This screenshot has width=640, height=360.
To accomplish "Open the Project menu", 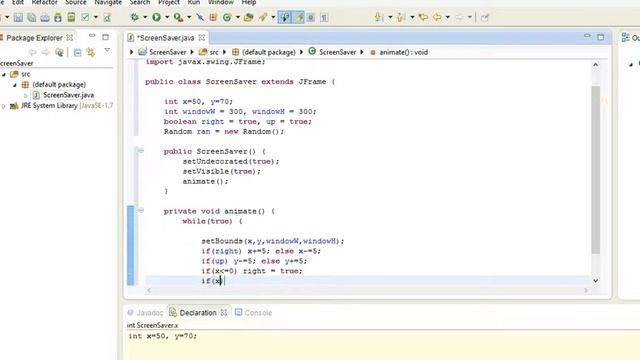I will tap(169, 2).
